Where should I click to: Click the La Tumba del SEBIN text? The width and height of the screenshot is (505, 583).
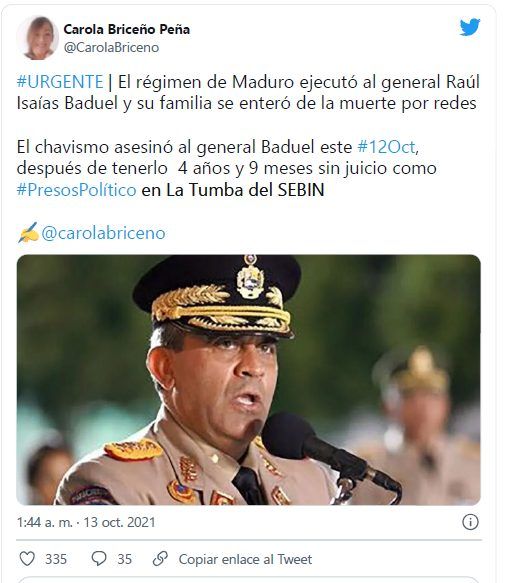click(x=245, y=190)
